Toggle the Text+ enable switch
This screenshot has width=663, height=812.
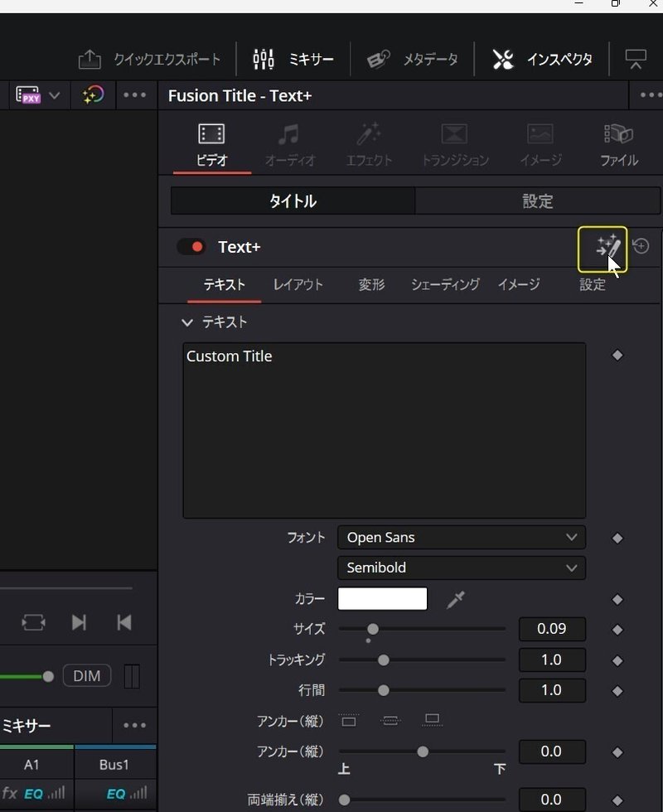[191, 247]
